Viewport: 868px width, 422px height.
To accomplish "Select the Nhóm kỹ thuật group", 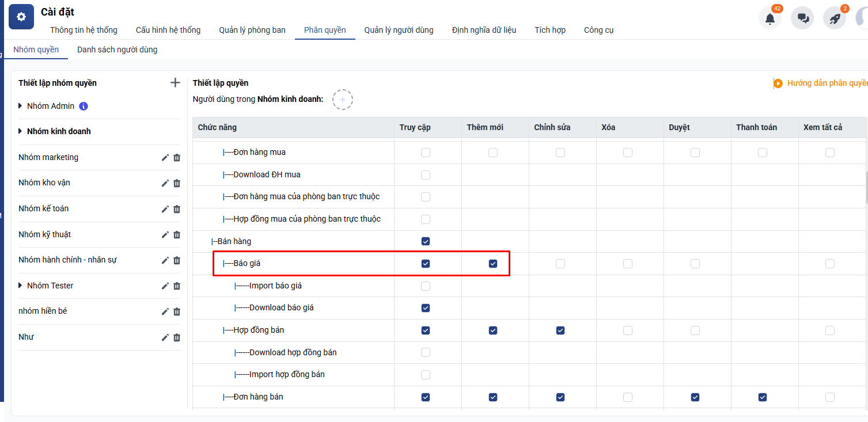I will 45,234.
